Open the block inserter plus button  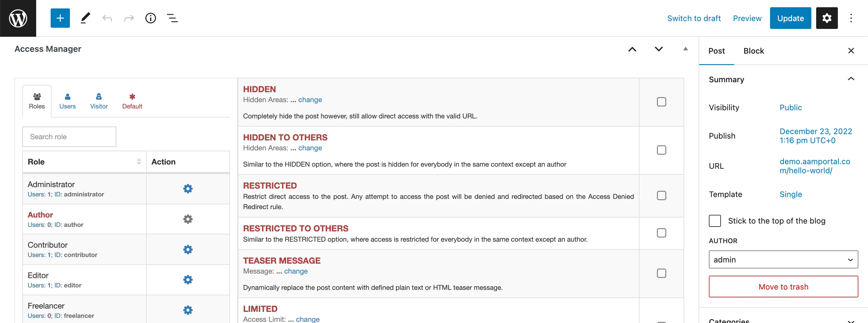(x=60, y=18)
